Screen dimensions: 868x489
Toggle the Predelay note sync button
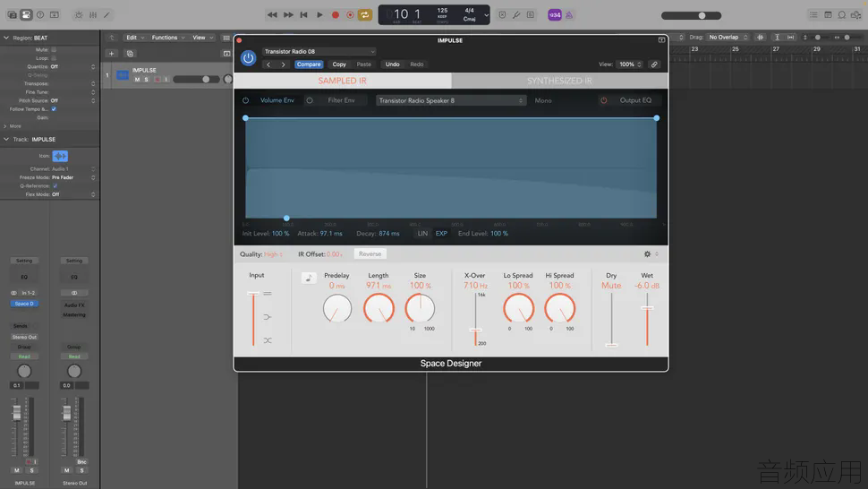309,278
